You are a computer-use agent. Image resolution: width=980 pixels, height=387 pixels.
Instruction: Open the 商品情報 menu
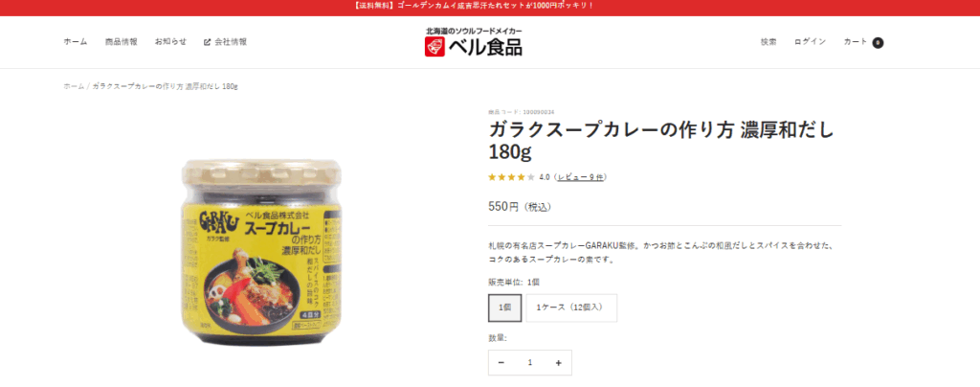tap(122, 42)
